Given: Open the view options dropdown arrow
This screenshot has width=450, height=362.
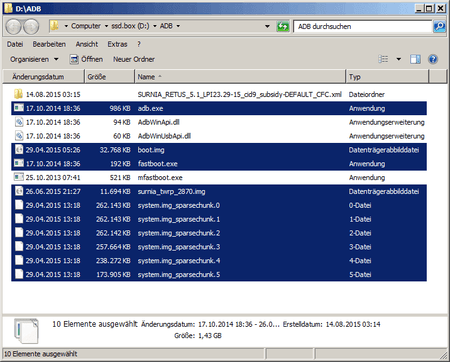Looking at the screenshot, I should tap(398, 59).
